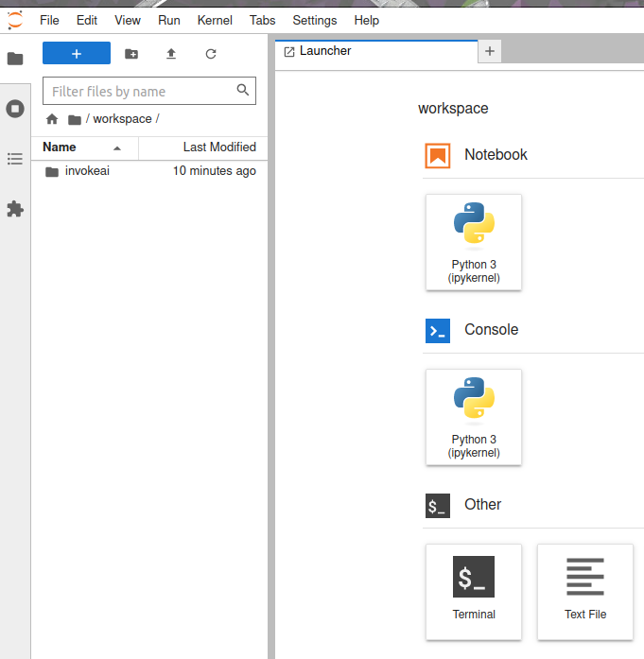Image resolution: width=644 pixels, height=659 pixels.
Task: Launch Python 3 notebook card
Action: [x=474, y=241]
